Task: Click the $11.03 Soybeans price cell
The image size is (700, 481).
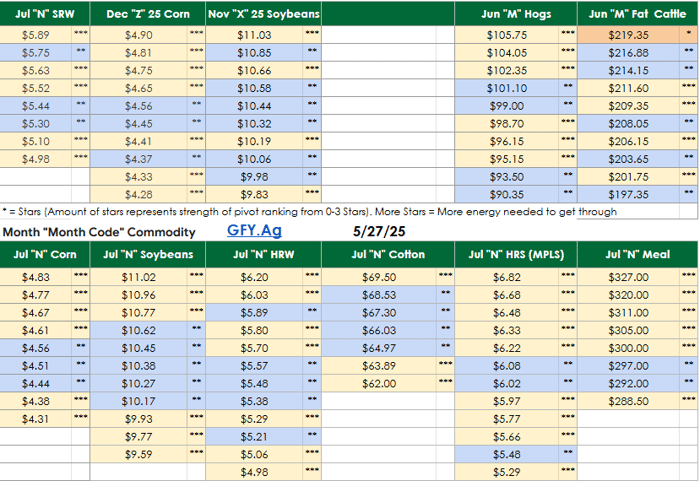Action: pos(254,34)
